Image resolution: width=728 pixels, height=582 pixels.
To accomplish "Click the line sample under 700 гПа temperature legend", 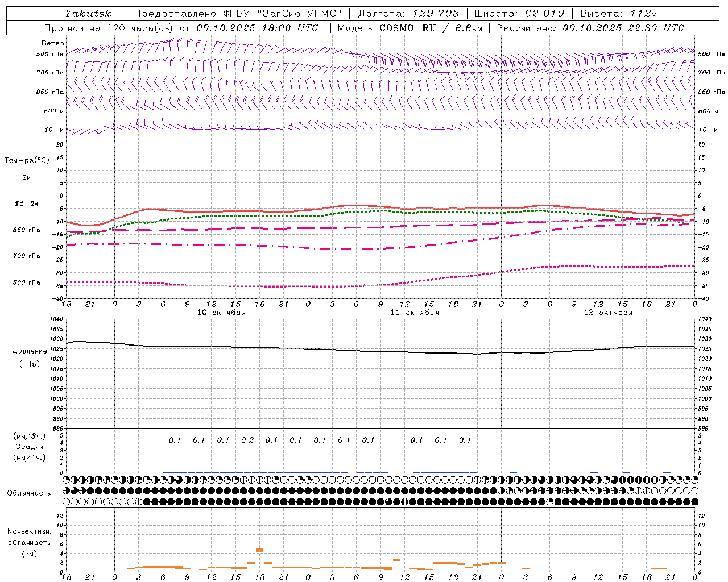I will click(26, 263).
